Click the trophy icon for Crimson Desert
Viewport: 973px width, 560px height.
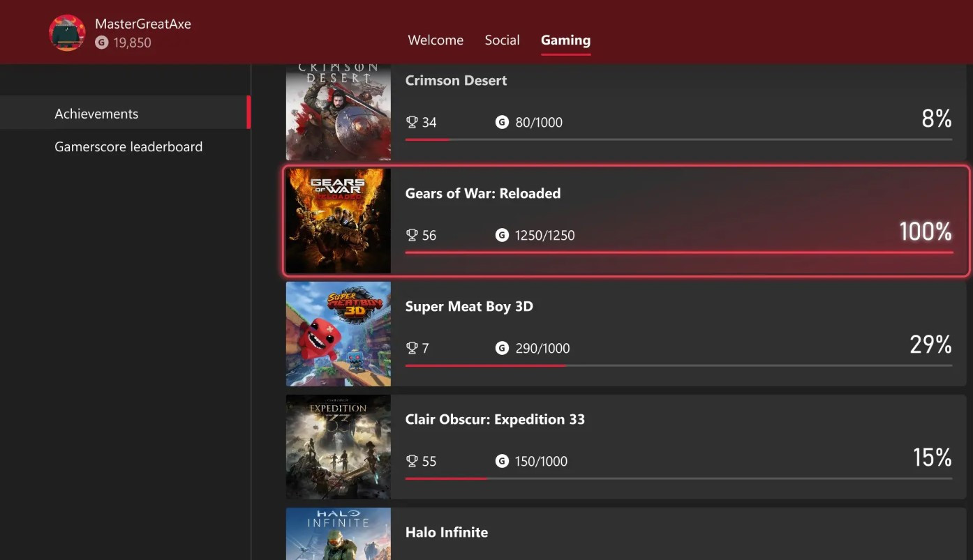click(x=412, y=122)
